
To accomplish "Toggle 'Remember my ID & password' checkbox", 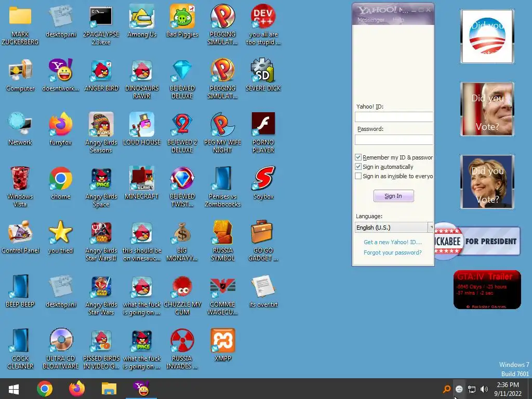I will click(358, 157).
